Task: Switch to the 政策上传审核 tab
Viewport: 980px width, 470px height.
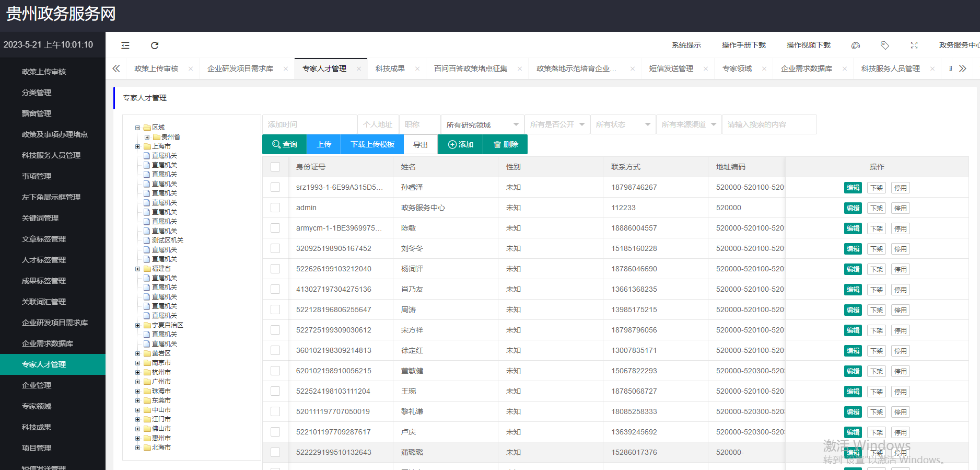Action: pos(156,68)
